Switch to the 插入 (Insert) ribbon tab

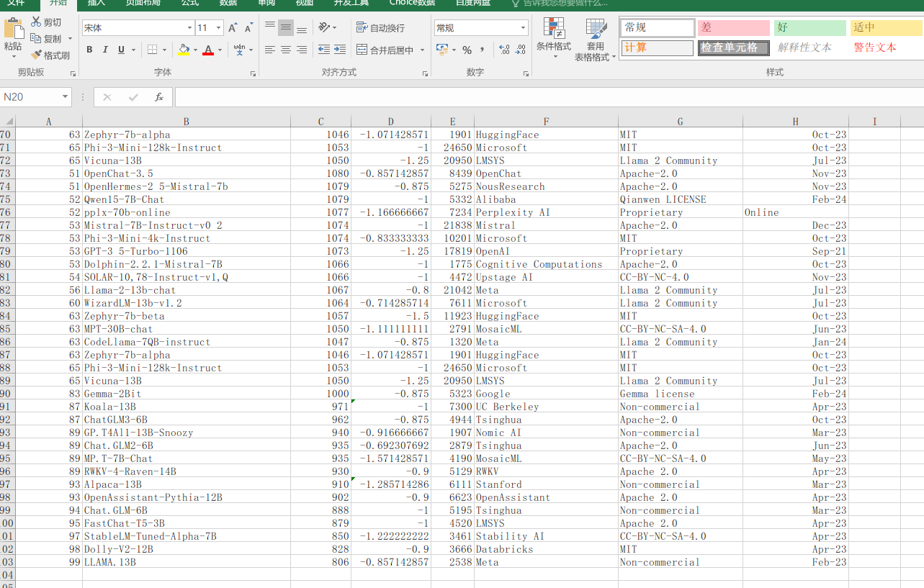click(x=96, y=3)
